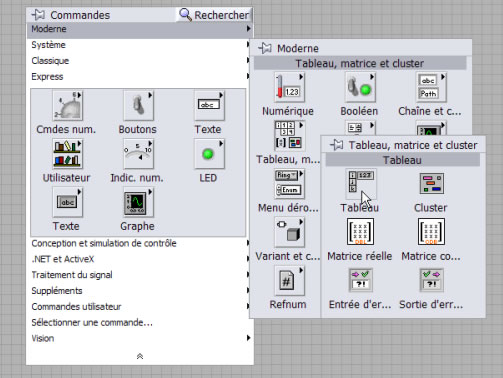Viewport: 503px width, 378px height.
Task: Expand Conception et simulation de contrôle
Action: [x=139, y=243]
